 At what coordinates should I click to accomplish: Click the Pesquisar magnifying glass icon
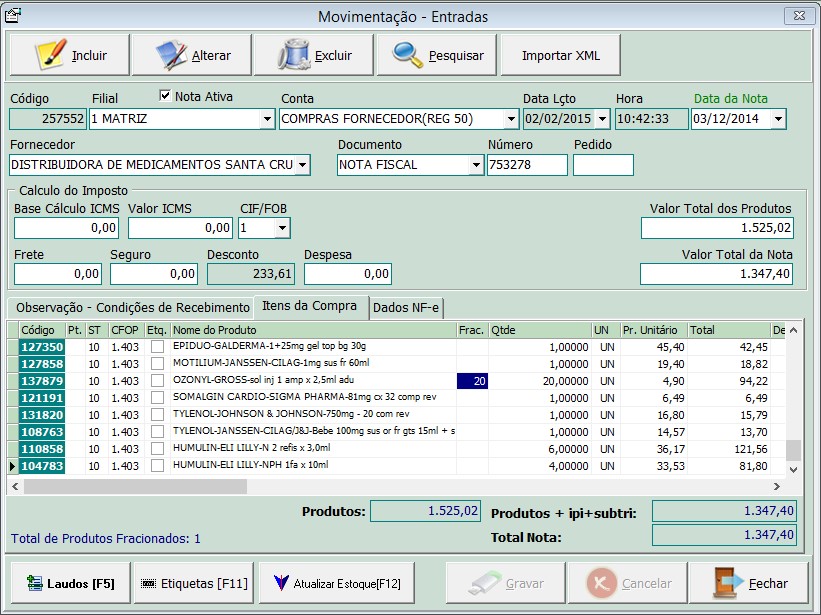(x=407, y=54)
